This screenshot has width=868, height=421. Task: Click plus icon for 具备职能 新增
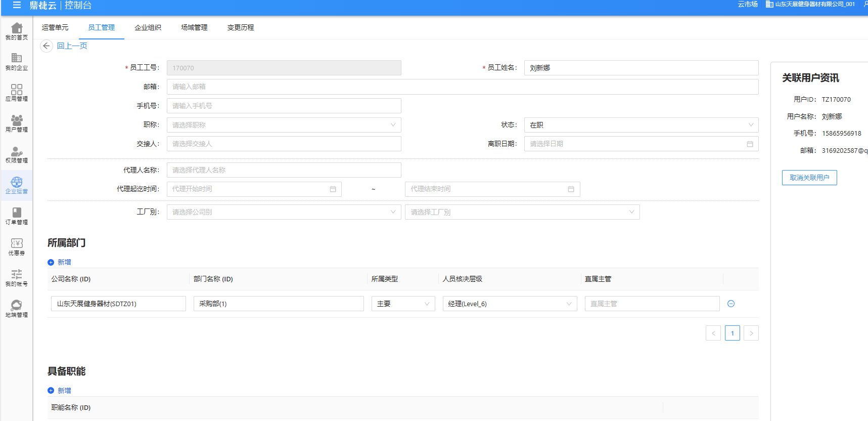pos(51,391)
